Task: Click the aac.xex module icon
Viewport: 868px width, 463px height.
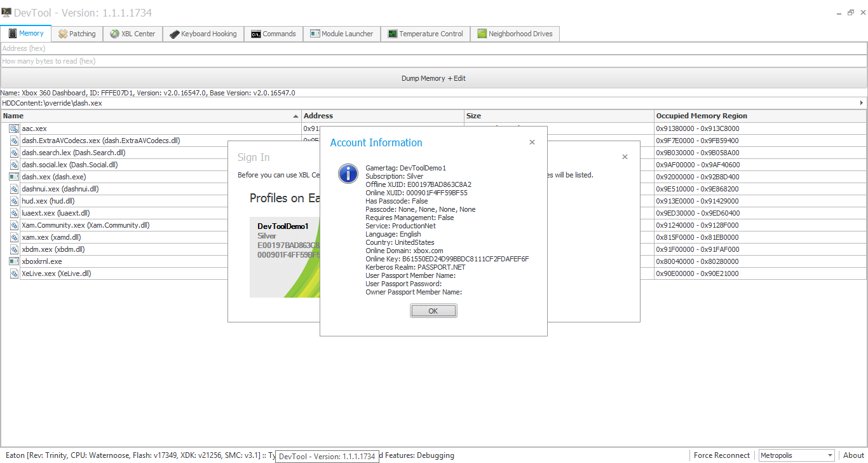Action: click(14, 128)
